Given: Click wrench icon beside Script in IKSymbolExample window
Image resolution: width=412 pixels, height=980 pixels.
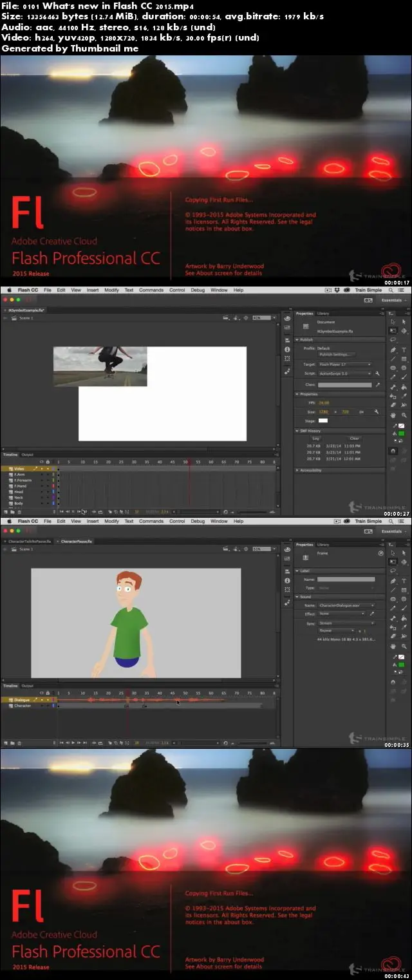Looking at the screenshot, I should tap(377, 373).
